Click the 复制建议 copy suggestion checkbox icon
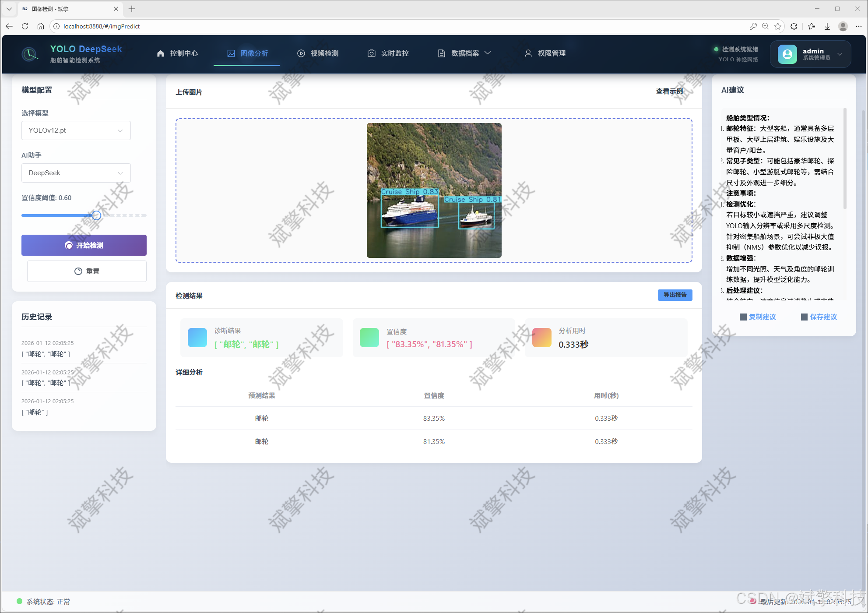The width and height of the screenshot is (868, 613). coord(743,317)
